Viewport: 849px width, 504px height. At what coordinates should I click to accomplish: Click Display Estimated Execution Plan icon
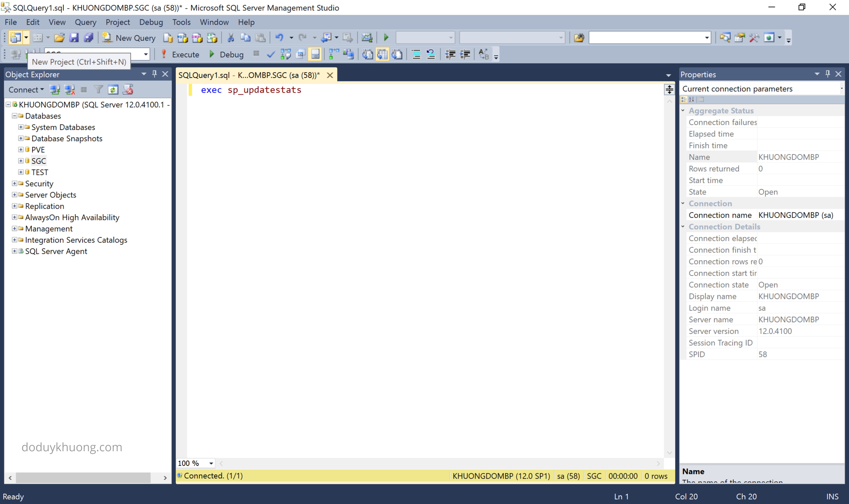tap(286, 54)
